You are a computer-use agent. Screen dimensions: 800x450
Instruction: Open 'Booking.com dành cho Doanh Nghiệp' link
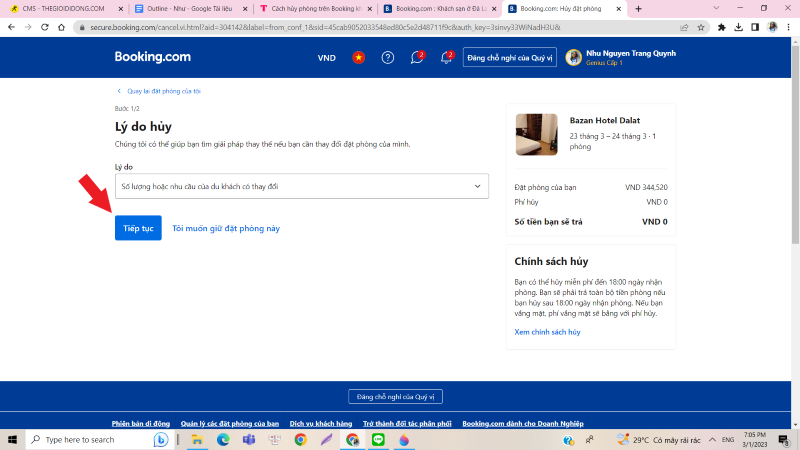pyautogui.click(x=523, y=423)
